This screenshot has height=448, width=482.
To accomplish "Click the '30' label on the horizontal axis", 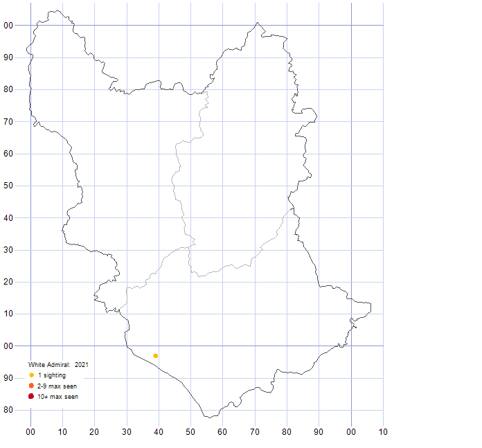I will [127, 431].
